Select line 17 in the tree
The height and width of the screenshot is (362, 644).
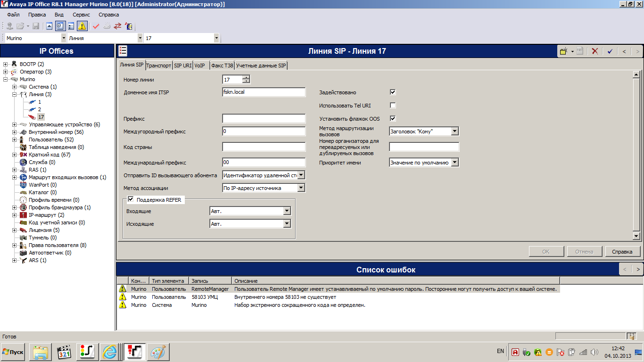[x=41, y=117]
